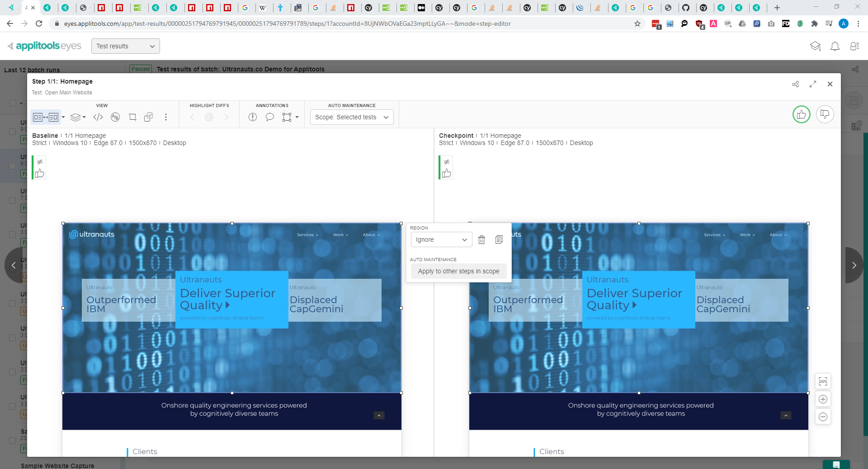This screenshot has width=868, height=469.
Task: Add a bug annotation with exclamation icon
Action: tap(253, 117)
